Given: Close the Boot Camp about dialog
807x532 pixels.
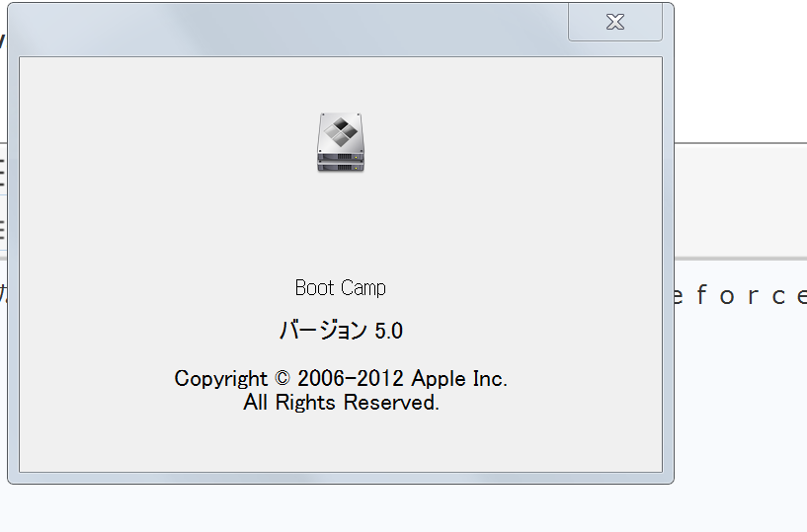Looking at the screenshot, I should coord(615,22).
